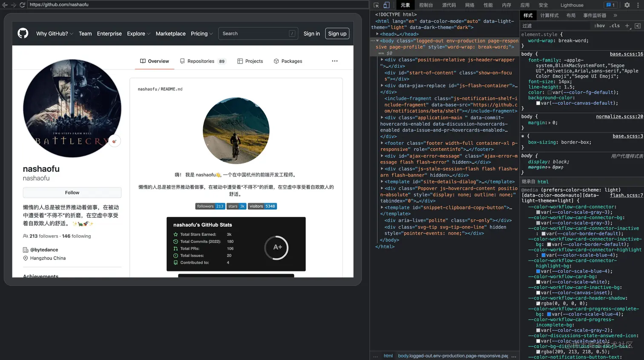Click the Overview book icon

tap(143, 61)
